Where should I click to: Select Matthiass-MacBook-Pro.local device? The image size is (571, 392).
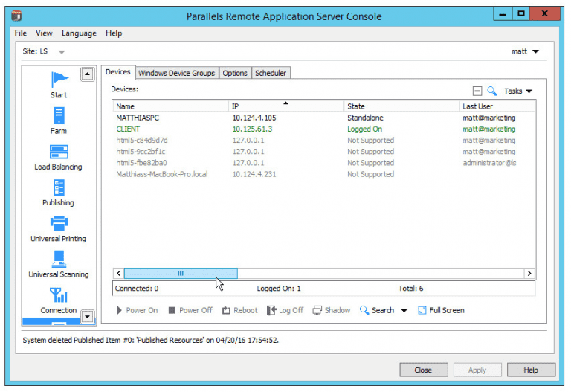(323, 174)
